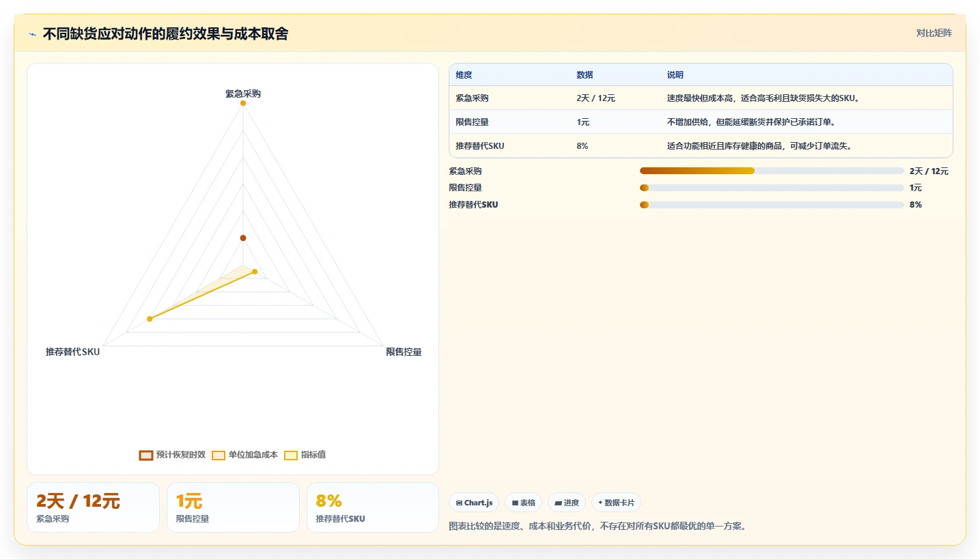Open the 1元 限售控量 data card
The height and width of the screenshot is (560, 980).
233,507
